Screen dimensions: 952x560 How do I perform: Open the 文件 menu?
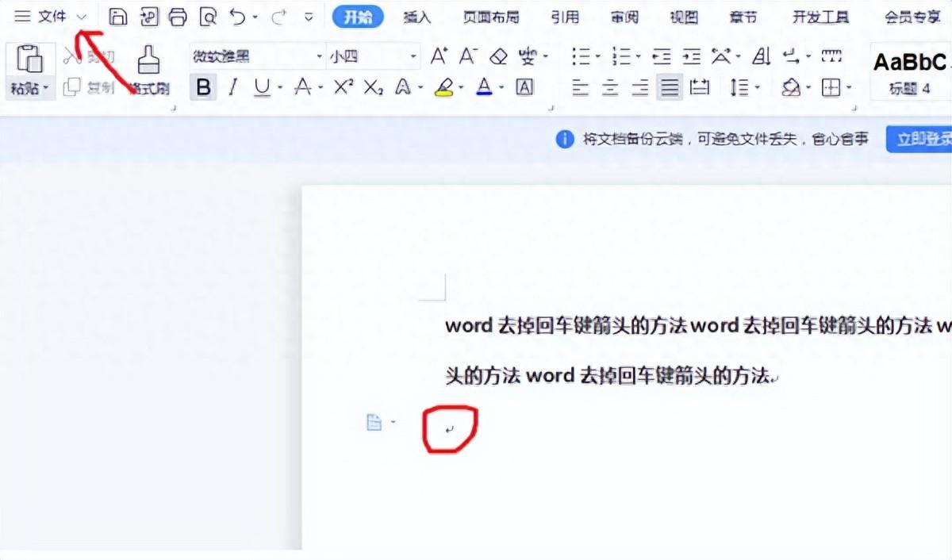click(x=52, y=17)
